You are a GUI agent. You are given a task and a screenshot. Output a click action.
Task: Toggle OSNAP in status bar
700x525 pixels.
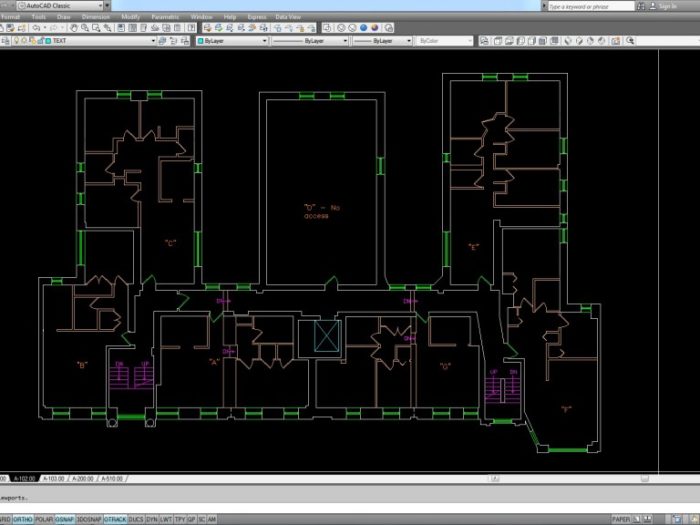(65, 519)
